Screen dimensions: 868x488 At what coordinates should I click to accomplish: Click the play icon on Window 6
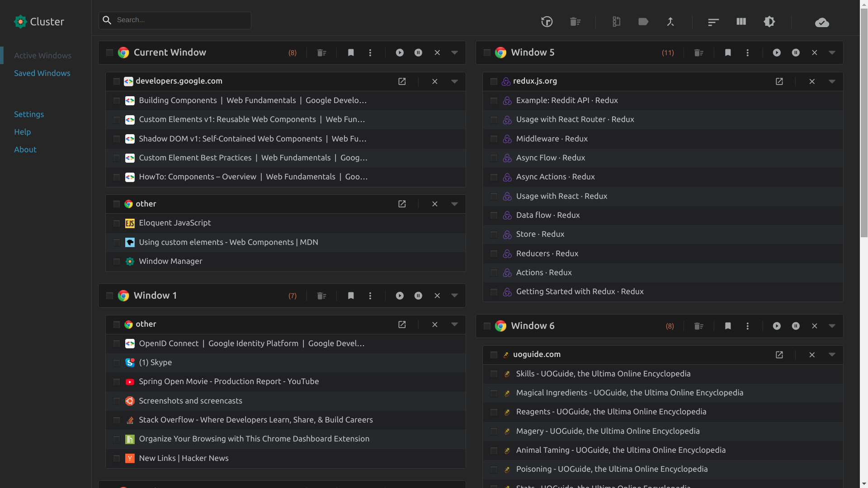coord(777,326)
